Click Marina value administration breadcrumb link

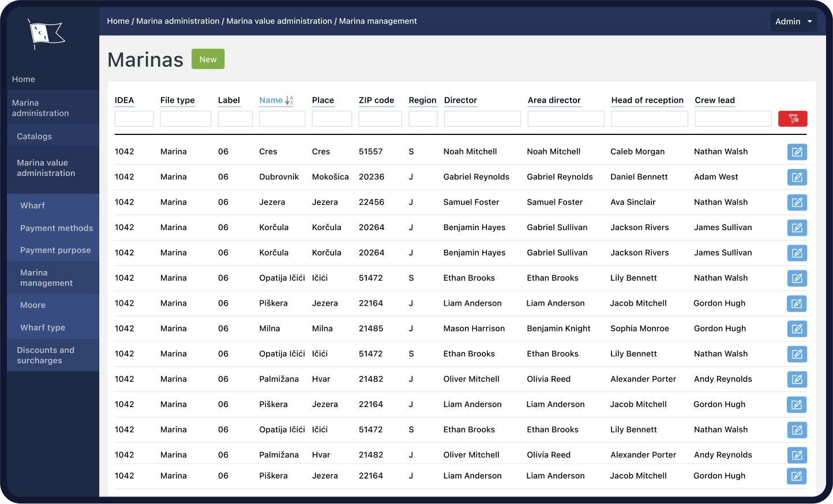click(x=279, y=21)
